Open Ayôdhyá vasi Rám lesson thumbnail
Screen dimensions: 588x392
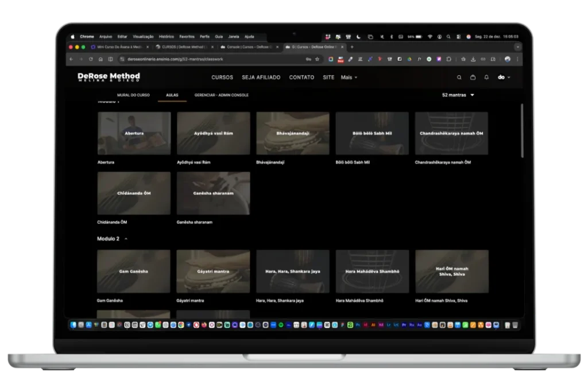pyautogui.click(x=214, y=133)
